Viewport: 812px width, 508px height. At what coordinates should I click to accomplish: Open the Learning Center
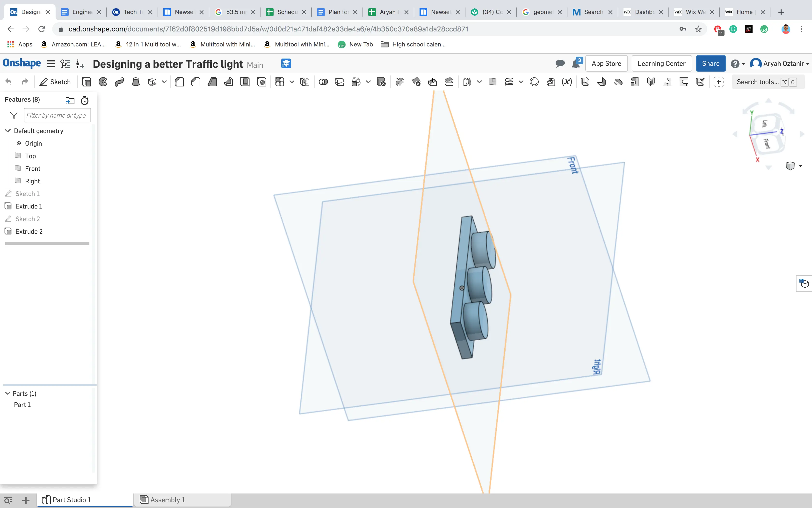point(661,63)
